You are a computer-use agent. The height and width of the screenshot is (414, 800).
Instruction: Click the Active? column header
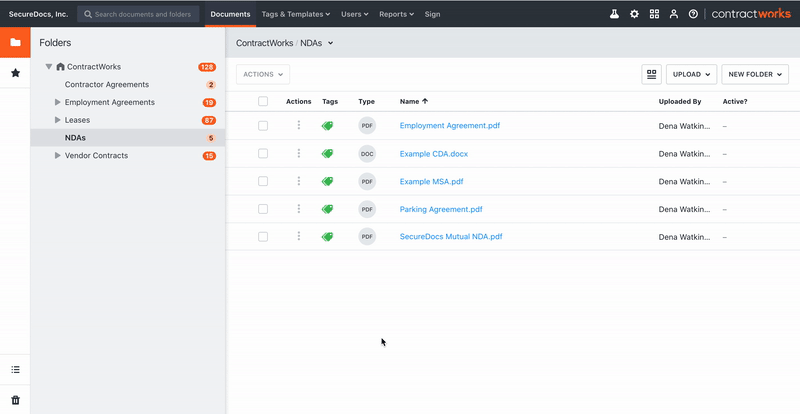coord(735,102)
